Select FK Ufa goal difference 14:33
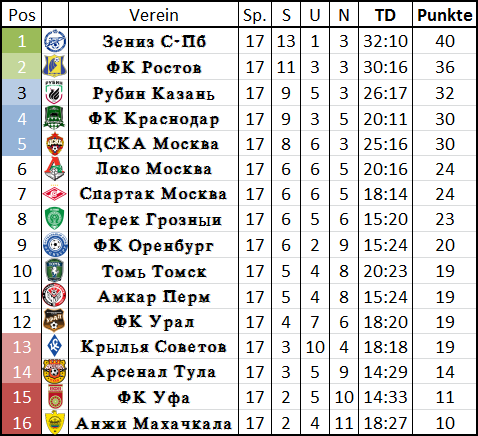This screenshot has width=478, height=436. [385, 397]
